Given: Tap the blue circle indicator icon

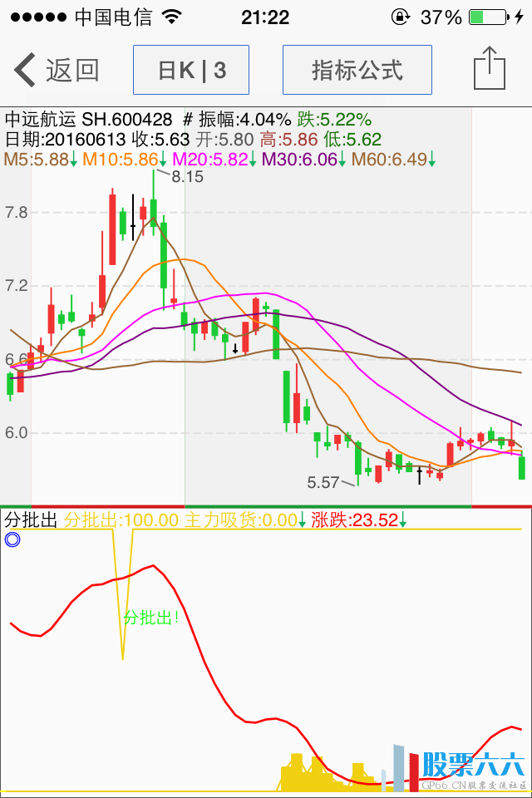Looking at the screenshot, I should (x=12, y=539).
